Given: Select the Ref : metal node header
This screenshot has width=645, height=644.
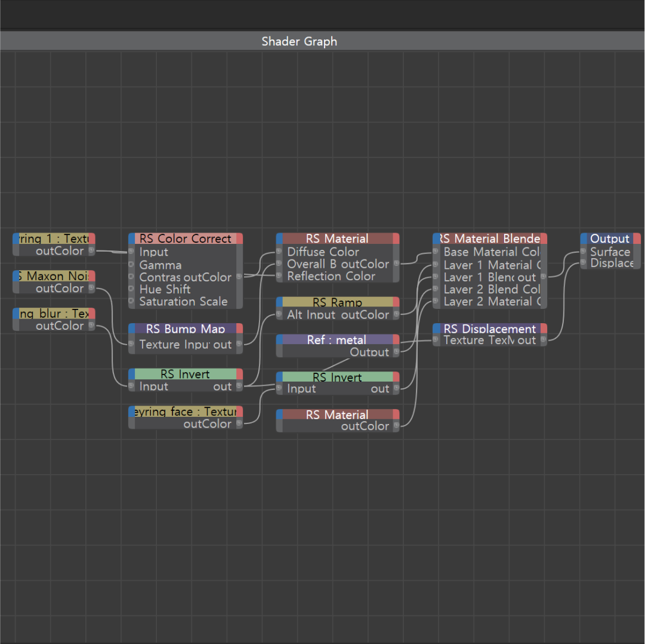Looking at the screenshot, I should [337, 339].
